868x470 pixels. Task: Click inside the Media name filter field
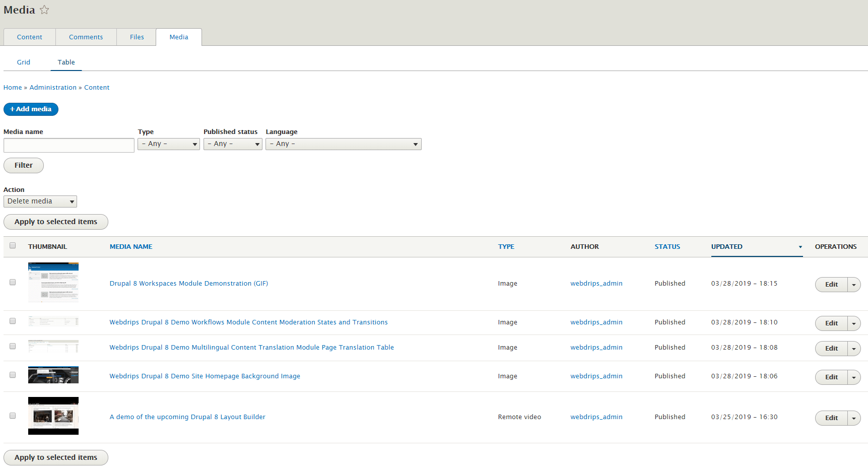point(69,145)
